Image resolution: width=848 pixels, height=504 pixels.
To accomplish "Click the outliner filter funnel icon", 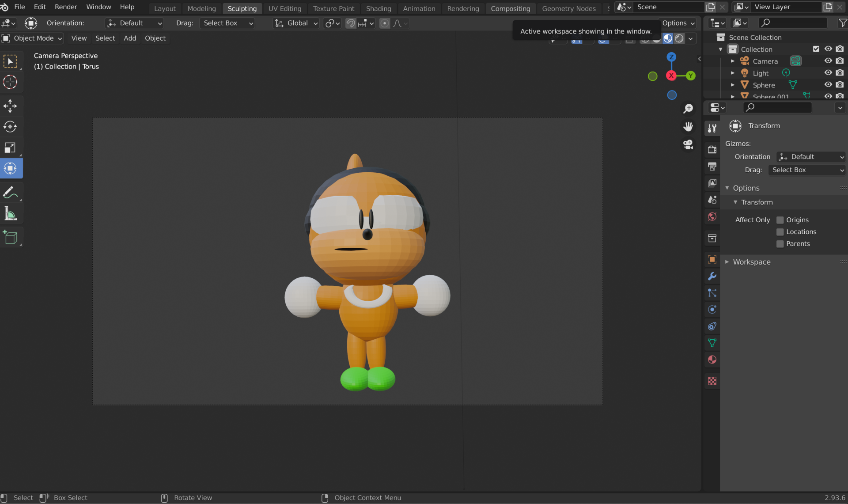I will point(843,23).
